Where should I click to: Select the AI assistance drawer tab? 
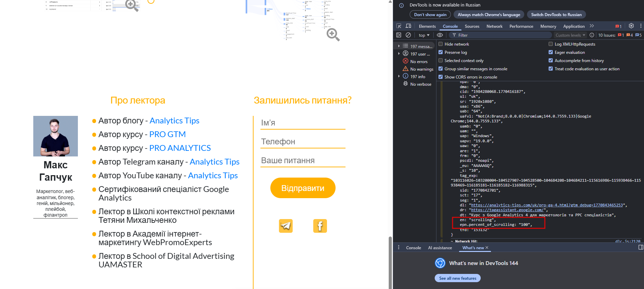(440, 248)
